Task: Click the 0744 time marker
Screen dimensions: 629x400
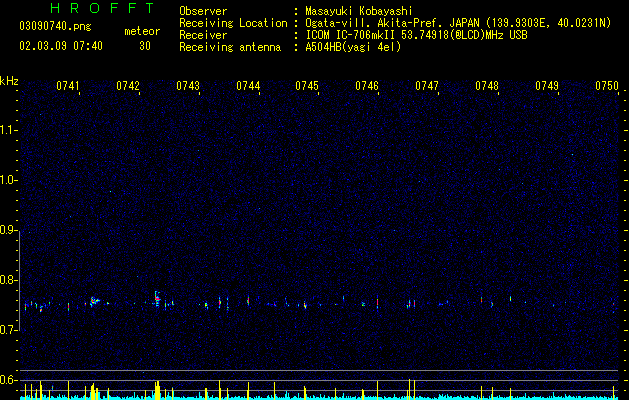Action: 248,86
